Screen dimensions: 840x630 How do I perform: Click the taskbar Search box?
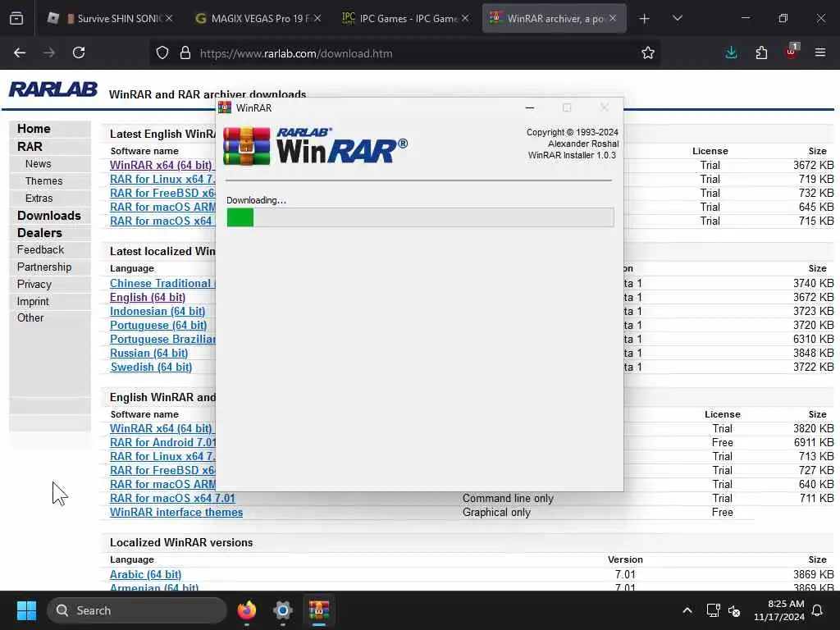(137, 610)
